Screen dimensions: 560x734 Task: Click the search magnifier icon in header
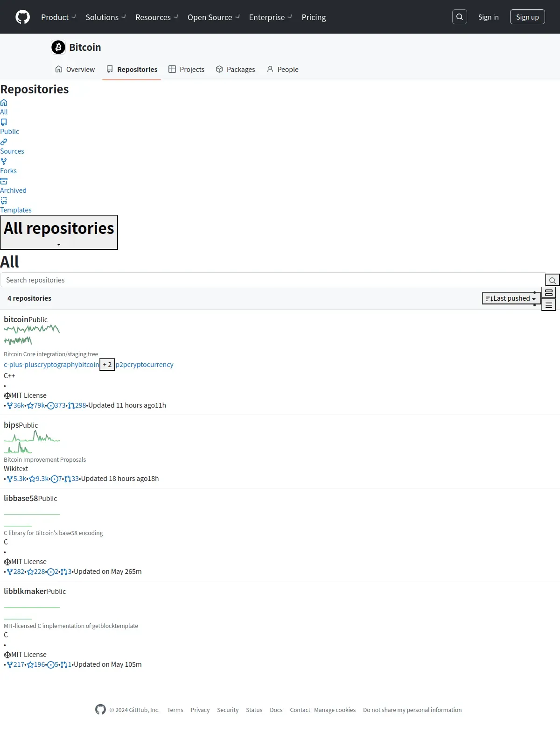460,17
